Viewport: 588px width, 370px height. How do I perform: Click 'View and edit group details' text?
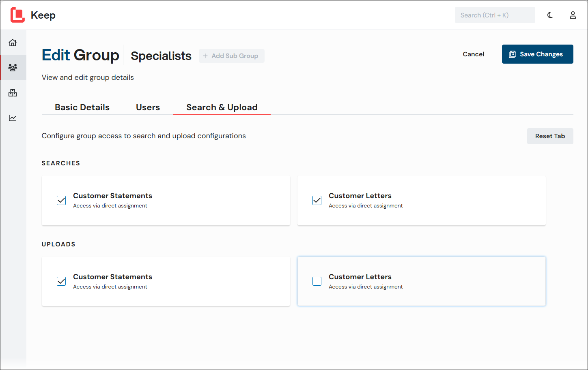click(x=88, y=77)
